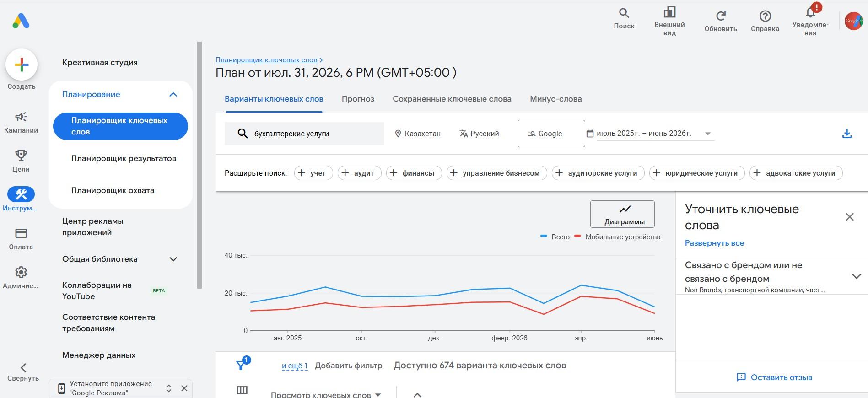868x398 pixels.
Task: Open notifications bell
Action: 810,20
